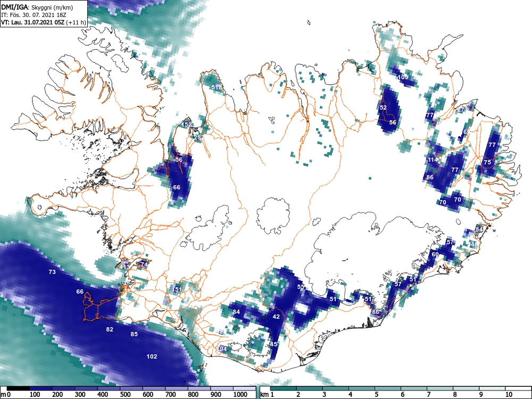Click the '1000' label in the meter legend
The image size is (532, 399).
(x=240, y=395)
